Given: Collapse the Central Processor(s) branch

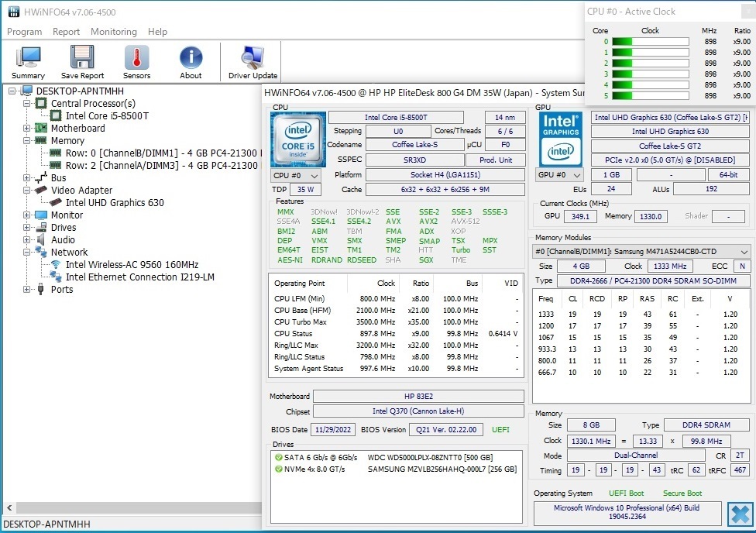Looking at the screenshot, I should coord(26,103).
